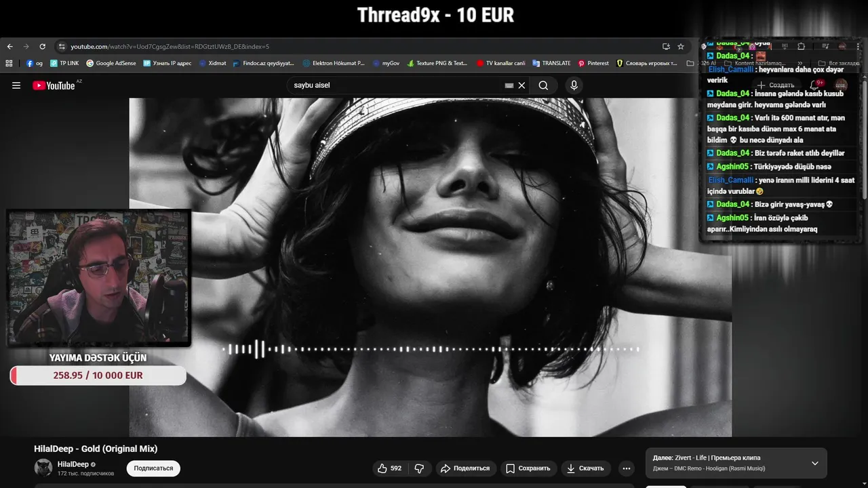Open the Xidmat bookmark
Image resolution: width=868 pixels, height=488 pixels.
click(212, 63)
